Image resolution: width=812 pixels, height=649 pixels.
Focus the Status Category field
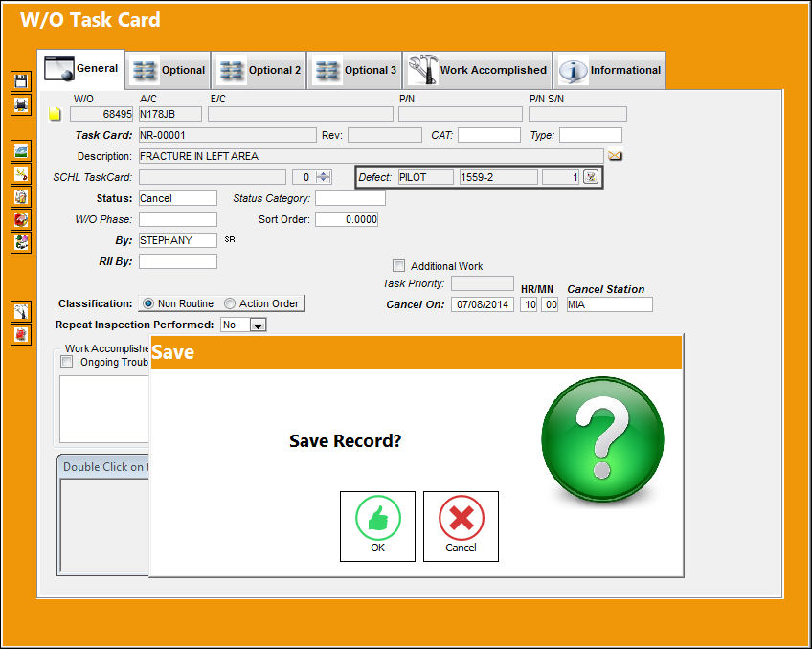pyautogui.click(x=350, y=198)
